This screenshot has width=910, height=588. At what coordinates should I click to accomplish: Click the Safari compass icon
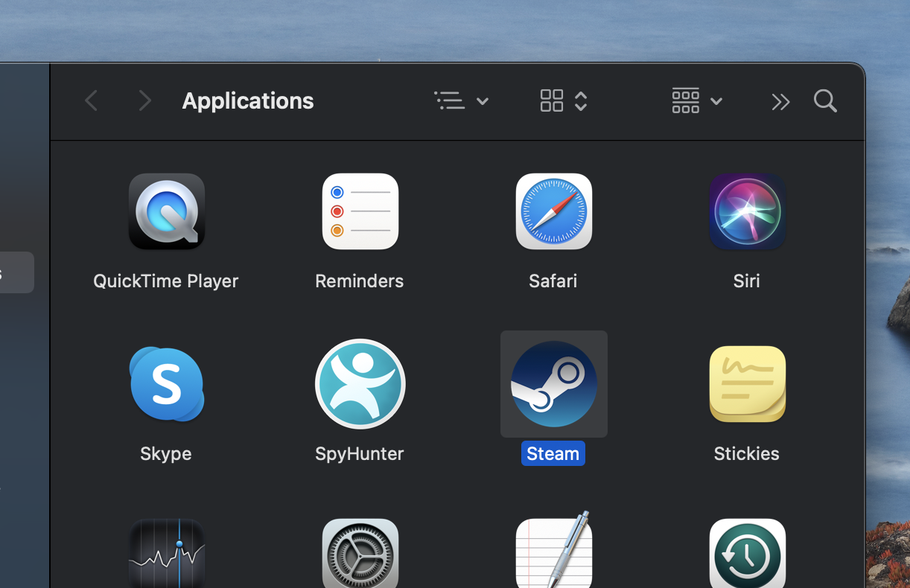click(x=553, y=211)
